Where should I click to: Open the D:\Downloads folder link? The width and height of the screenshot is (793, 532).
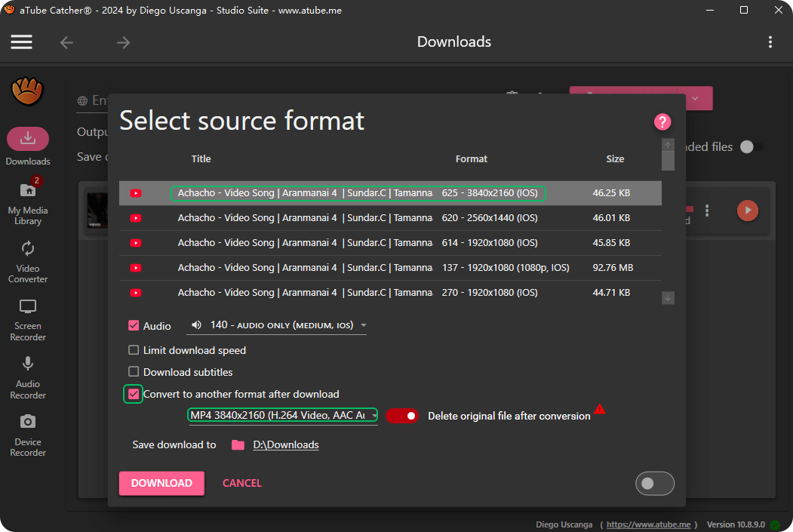(x=286, y=445)
